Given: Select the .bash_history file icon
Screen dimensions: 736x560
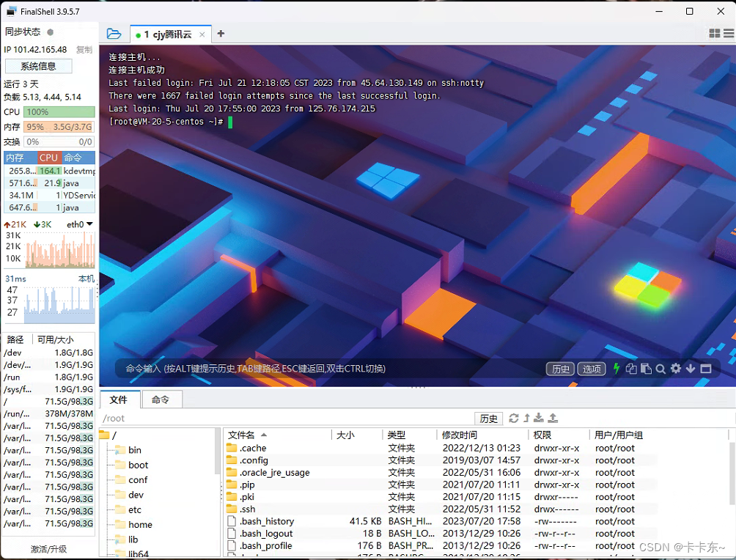Looking at the screenshot, I should click(232, 521).
